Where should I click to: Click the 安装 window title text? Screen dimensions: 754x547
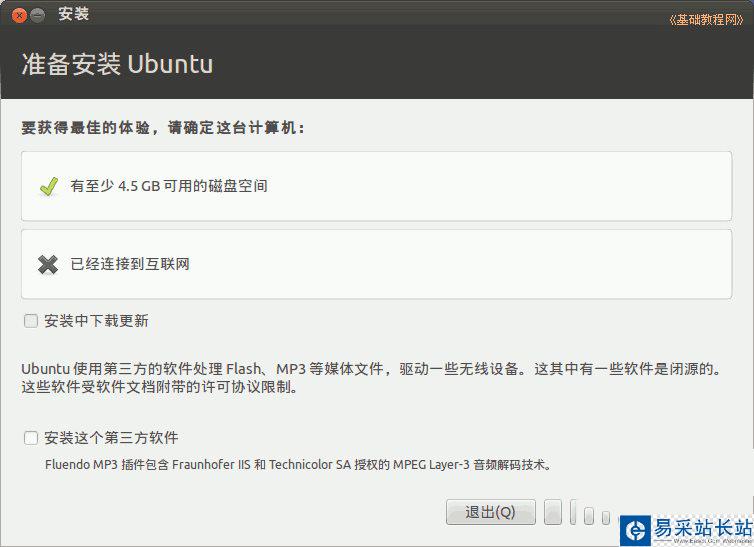coord(74,14)
